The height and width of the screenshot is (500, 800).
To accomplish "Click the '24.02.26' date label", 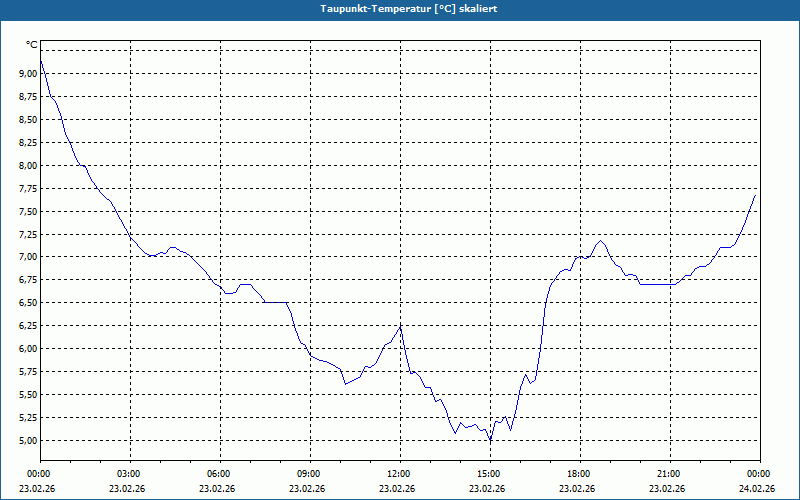I will (758, 488).
